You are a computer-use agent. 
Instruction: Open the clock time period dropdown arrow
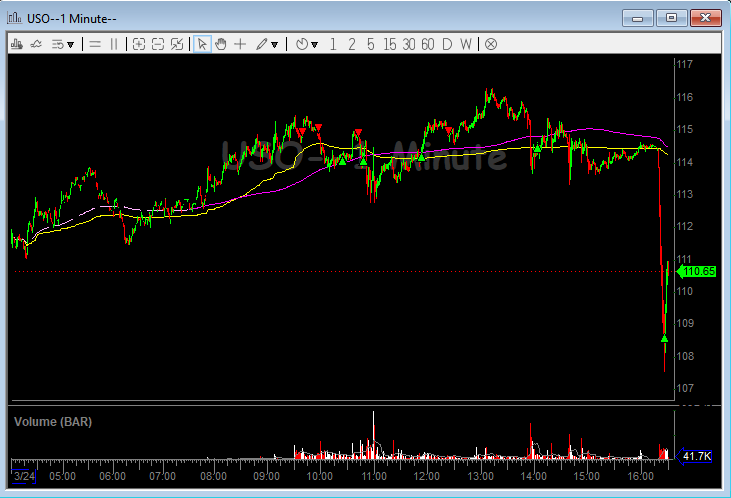pos(315,45)
